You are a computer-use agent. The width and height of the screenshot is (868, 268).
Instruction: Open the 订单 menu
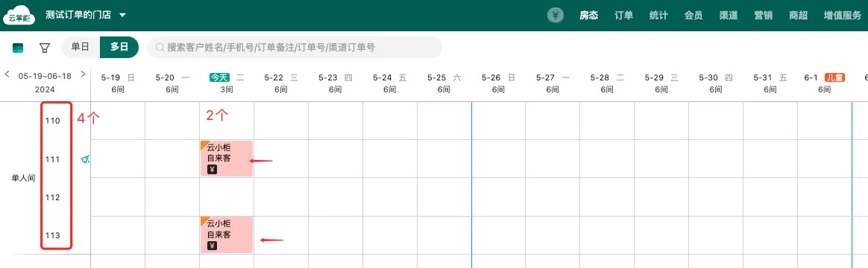(624, 16)
